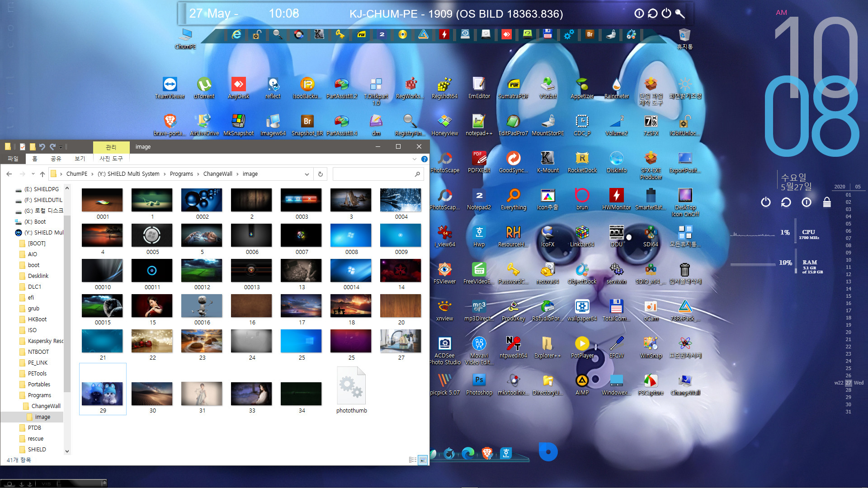868x488 pixels.
Task: Expand the breadcrumb arrow after ChumPE
Action: point(93,174)
